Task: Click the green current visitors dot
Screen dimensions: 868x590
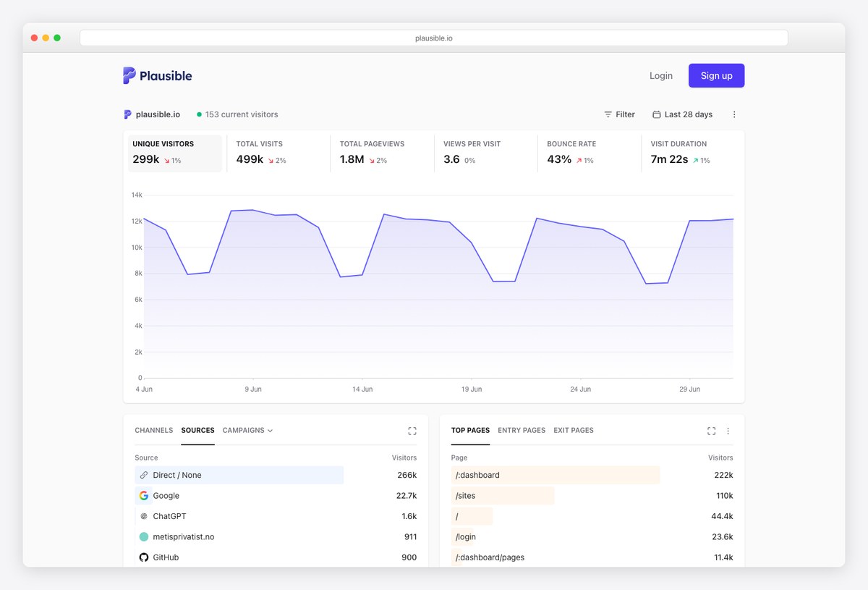Action: coord(200,114)
